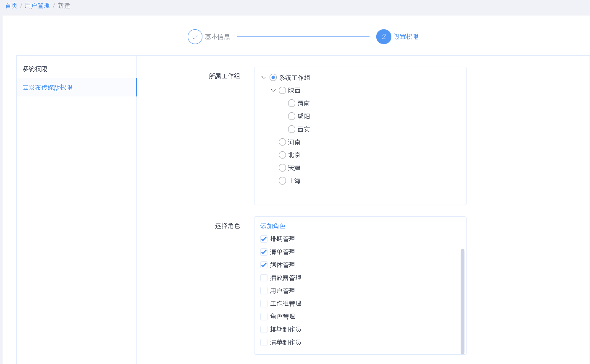
Task: Click the 河南 tree label
Action: pos(294,142)
